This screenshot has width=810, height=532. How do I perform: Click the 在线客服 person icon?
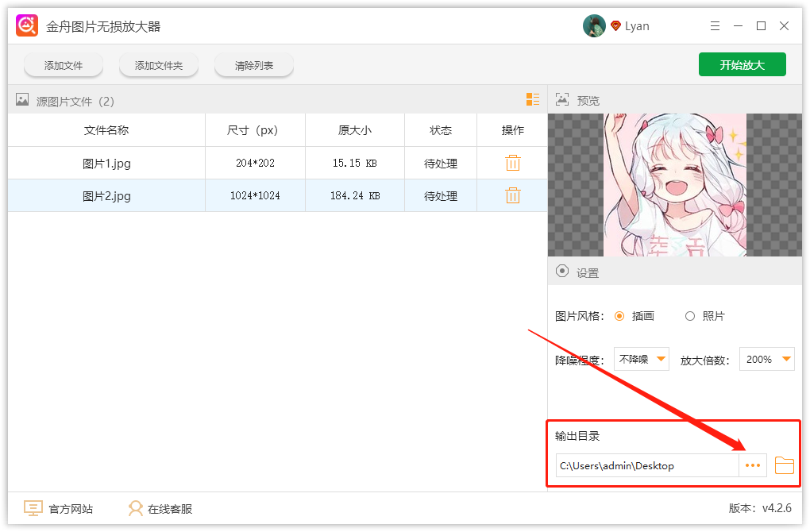coord(135,508)
